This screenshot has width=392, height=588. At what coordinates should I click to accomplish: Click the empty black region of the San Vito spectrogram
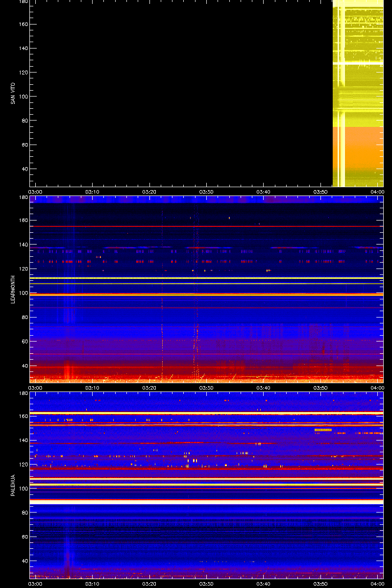click(x=181, y=93)
